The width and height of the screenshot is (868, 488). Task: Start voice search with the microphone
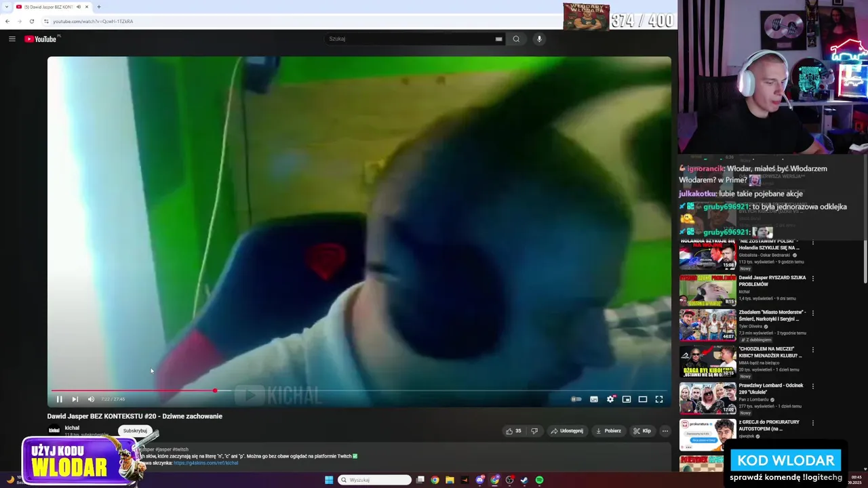click(x=539, y=39)
